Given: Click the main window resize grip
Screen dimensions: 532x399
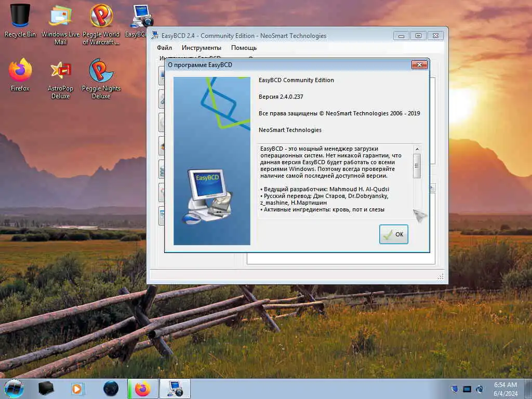Looking at the screenshot, I should point(441,276).
